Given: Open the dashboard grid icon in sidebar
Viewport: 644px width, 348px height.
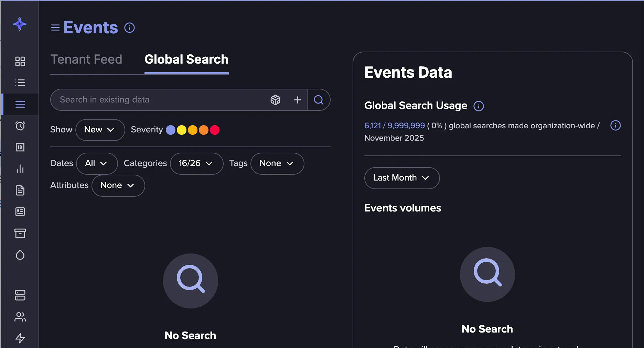Looking at the screenshot, I should [20, 61].
